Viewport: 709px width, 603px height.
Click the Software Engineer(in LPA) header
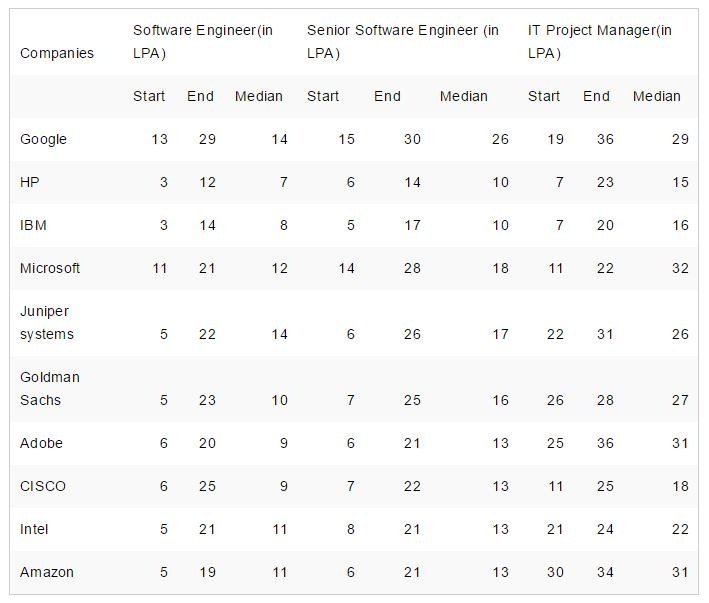[x=202, y=41]
